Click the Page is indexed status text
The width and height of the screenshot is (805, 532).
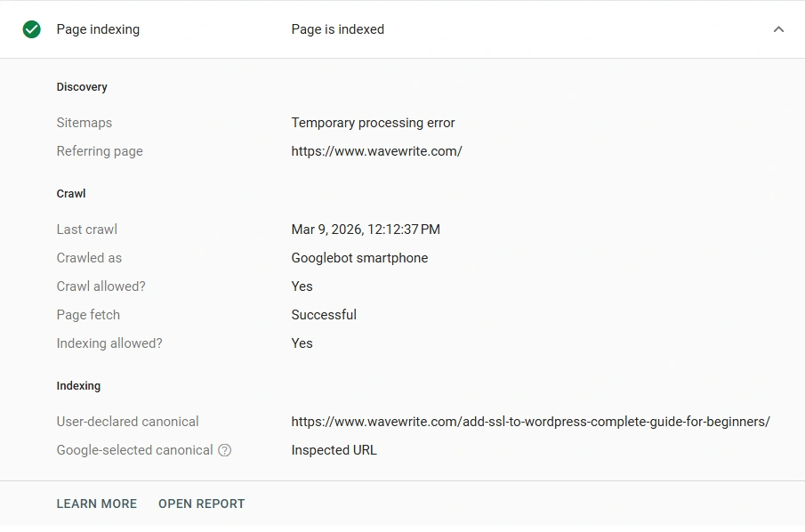coord(338,29)
